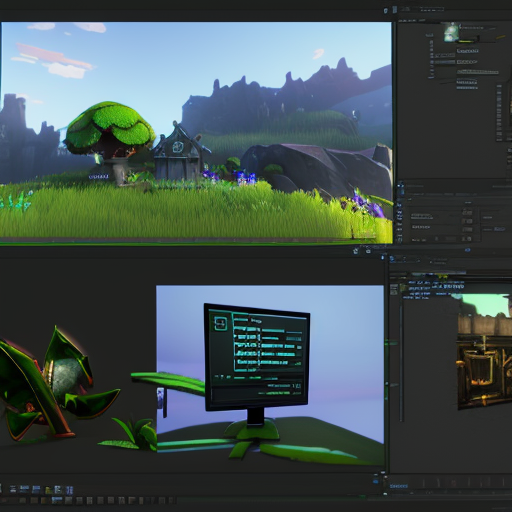512x512 pixels.
Task: Click the blue link text in the properties panel
Action: coord(499,229)
